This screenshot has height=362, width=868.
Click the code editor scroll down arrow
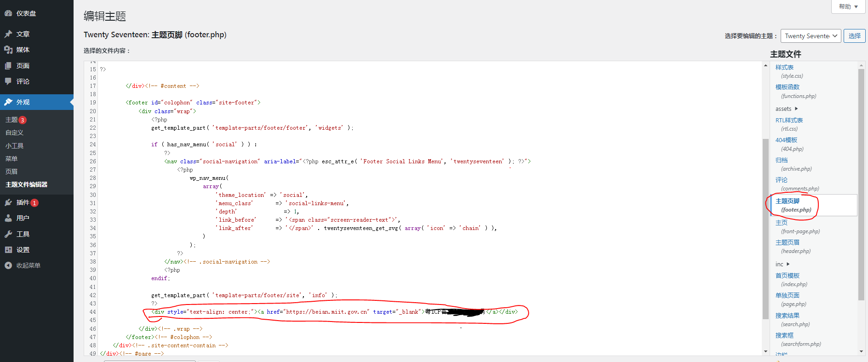pyautogui.click(x=765, y=351)
